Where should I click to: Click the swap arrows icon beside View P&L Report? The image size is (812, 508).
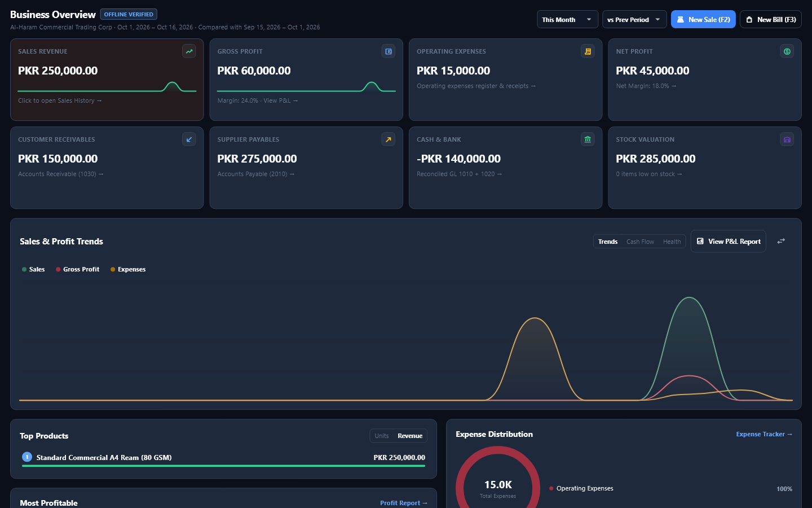click(x=781, y=242)
